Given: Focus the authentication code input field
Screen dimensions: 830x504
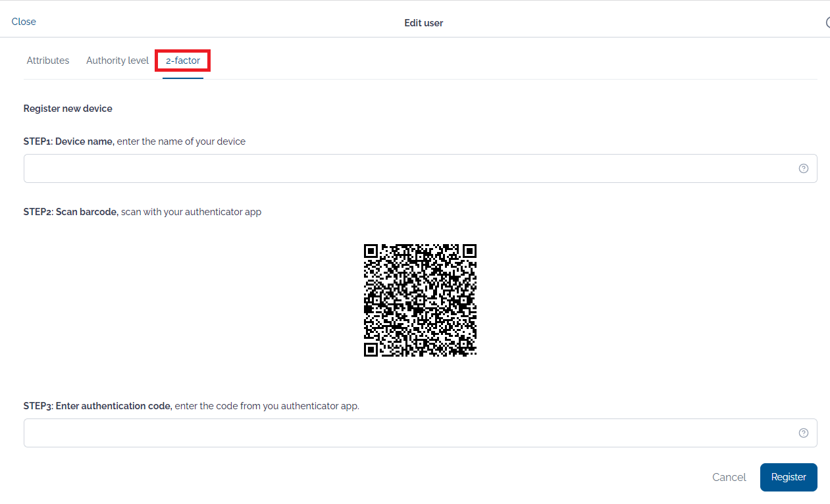Looking at the screenshot, I should [x=420, y=433].
